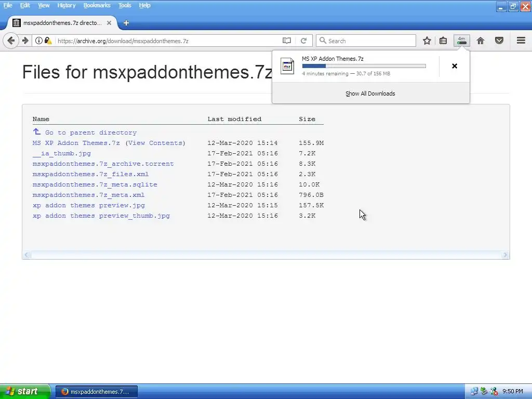Click the horizontal scrollbar left arrow
Screen dimensions: 532x399
27,255
